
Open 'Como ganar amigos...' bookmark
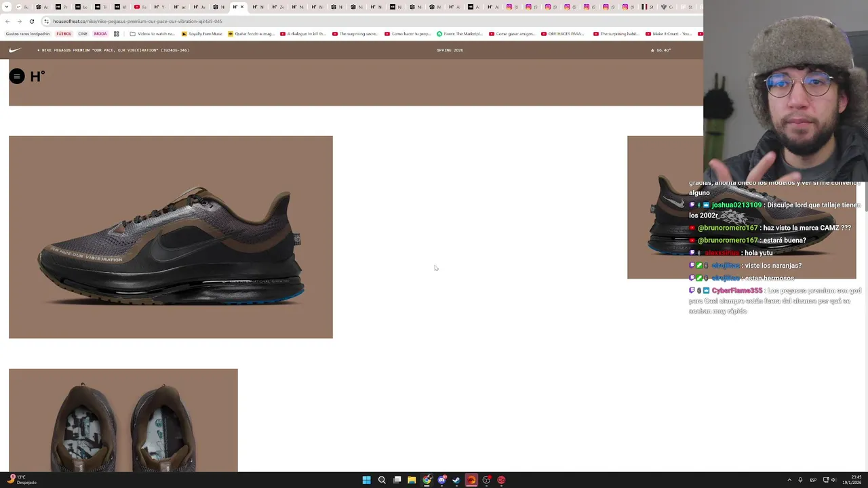(512, 34)
